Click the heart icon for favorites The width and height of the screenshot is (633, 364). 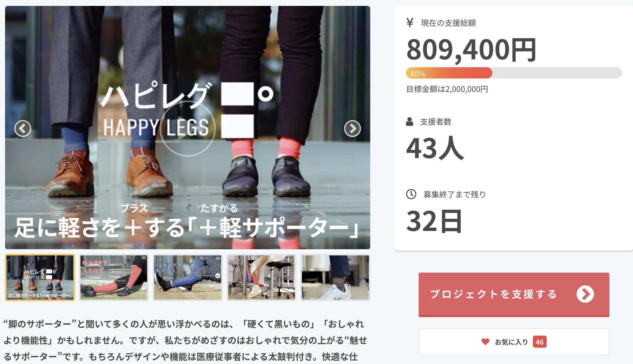pos(485,342)
